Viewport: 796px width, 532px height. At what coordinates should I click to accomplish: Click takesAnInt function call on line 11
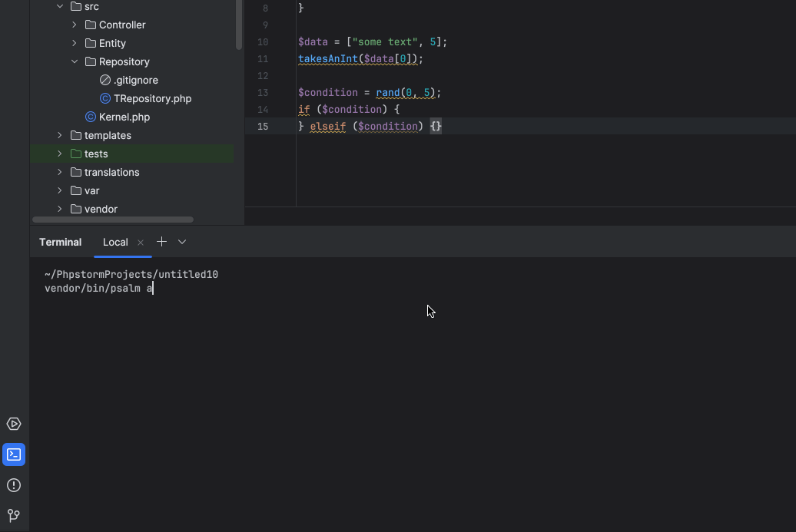coord(328,59)
